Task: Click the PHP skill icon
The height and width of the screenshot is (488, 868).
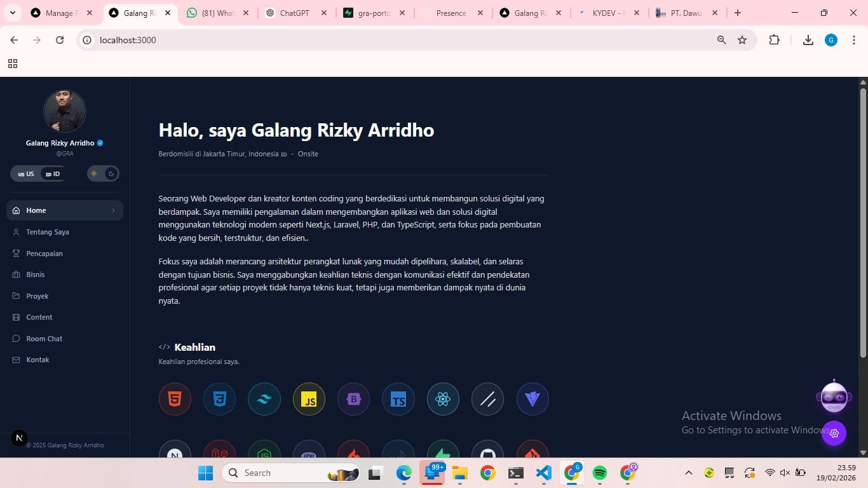Action: (309, 452)
